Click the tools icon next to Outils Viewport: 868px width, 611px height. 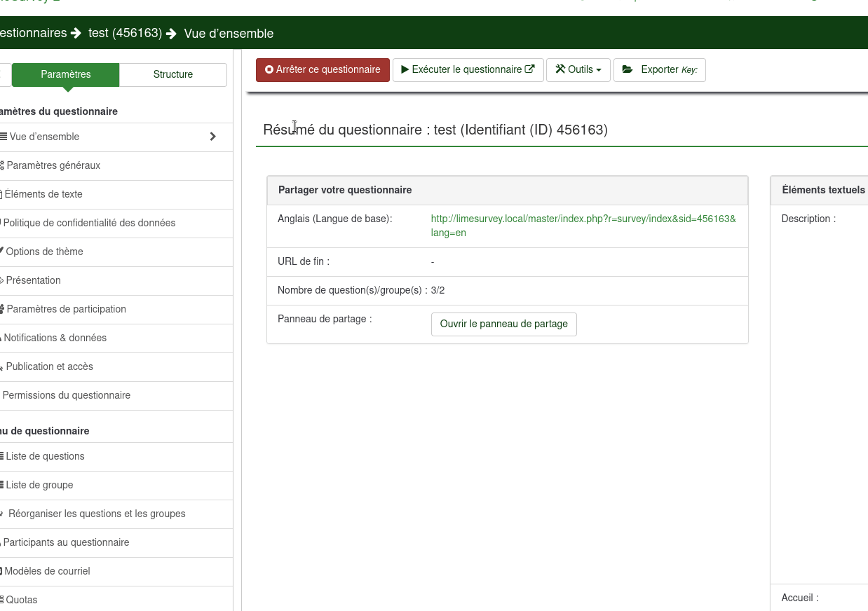pos(560,70)
